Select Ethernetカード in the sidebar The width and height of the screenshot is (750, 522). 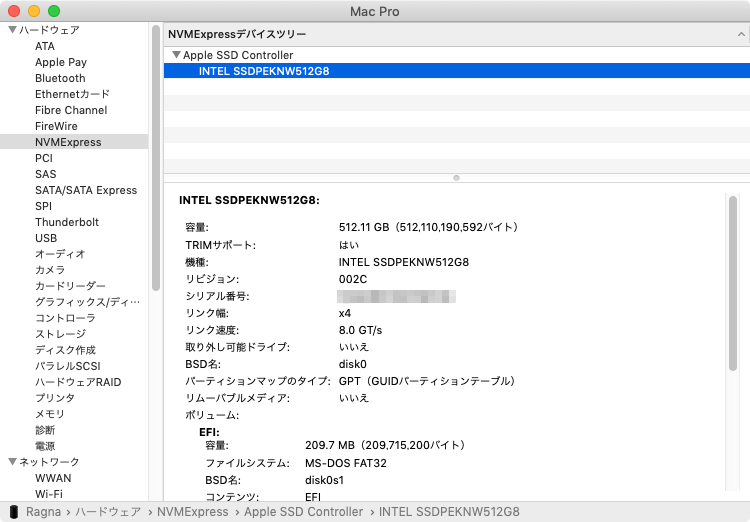point(72,94)
